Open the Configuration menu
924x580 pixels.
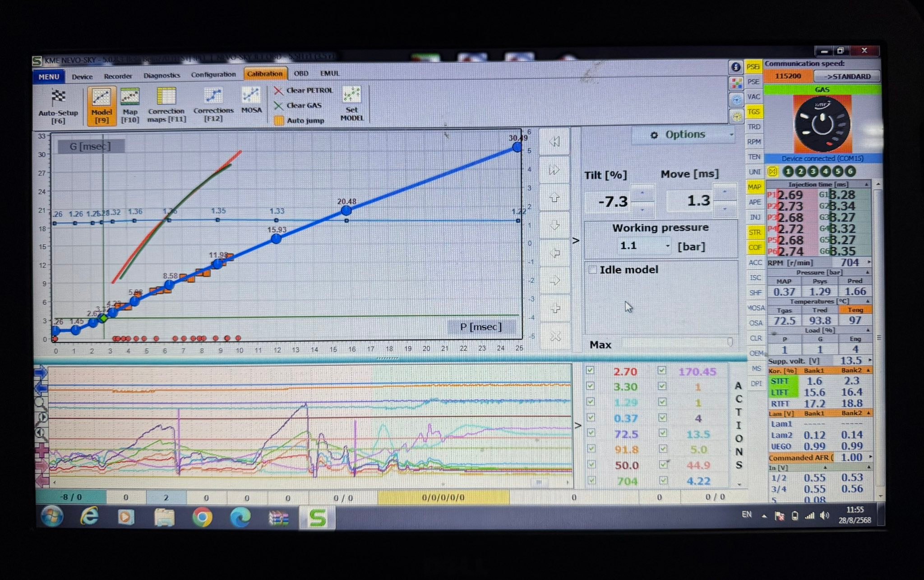tap(213, 74)
